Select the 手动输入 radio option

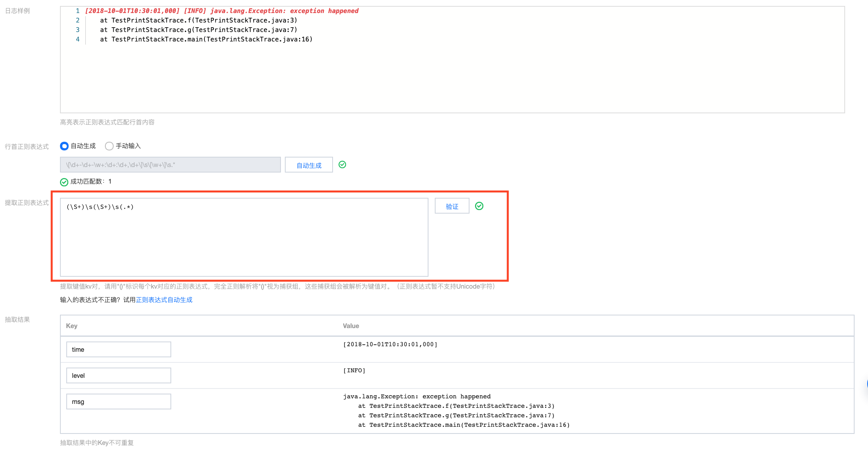pyautogui.click(x=109, y=146)
